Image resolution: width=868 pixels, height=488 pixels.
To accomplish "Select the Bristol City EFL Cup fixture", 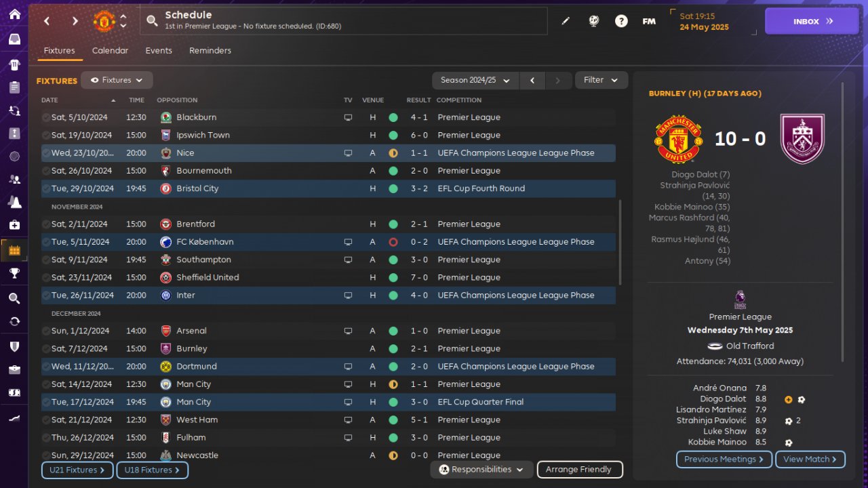I will click(x=328, y=188).
